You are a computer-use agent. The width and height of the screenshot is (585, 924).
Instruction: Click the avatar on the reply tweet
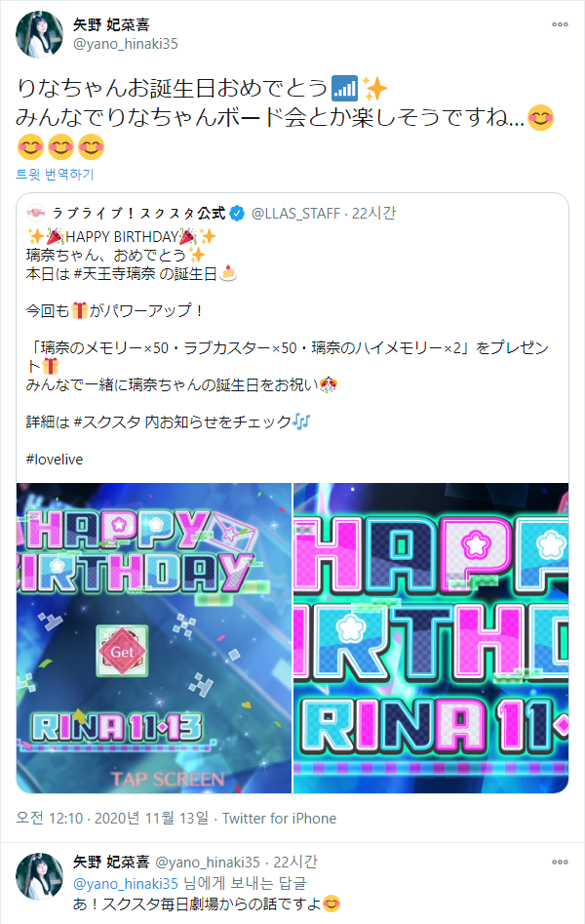pos(39,875)
